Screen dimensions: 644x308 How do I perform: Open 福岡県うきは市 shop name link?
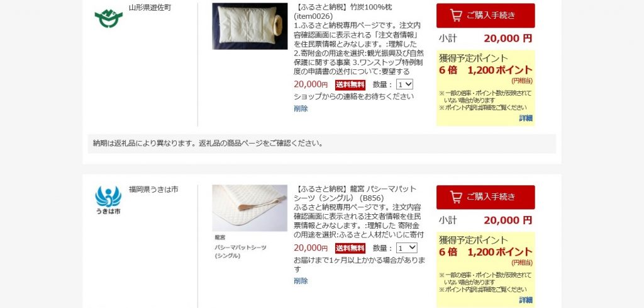point(153,190)
